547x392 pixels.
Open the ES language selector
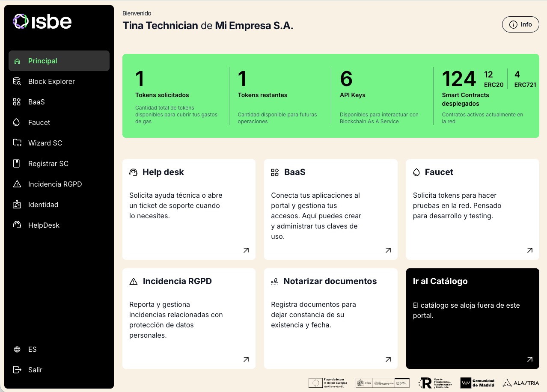[x=59, y=349]
